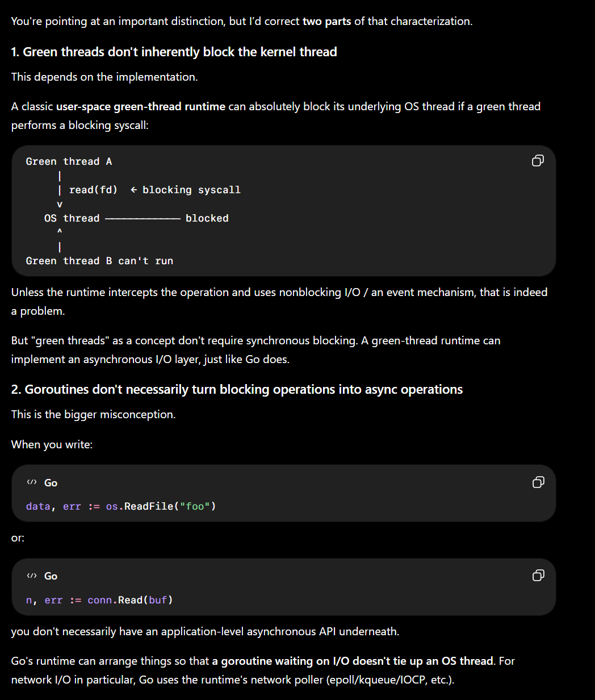The height and width of the screenshot is (700, 595).
Task: Click the Go language label above conn.Read
Action: click(x=51, y=576)
